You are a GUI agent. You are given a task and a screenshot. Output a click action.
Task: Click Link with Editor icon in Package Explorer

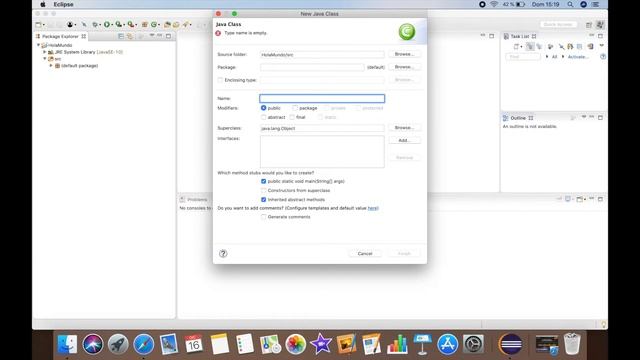(x=130, y=36)
